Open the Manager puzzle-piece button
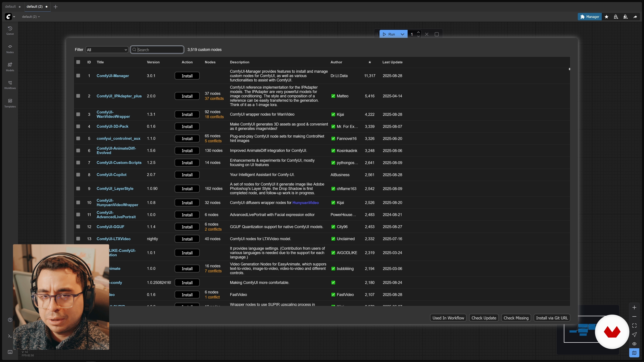The height and width of the screenshot is (362, 644). 589,17
